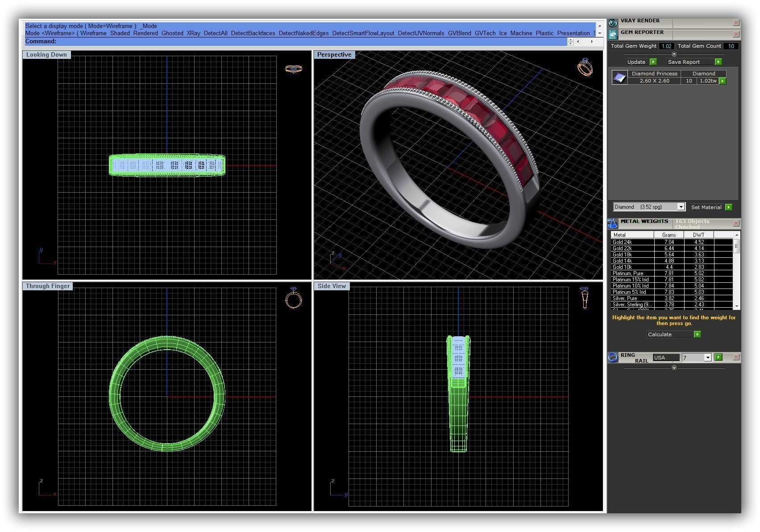Click the USA ring standard field
The width and height of the screenshot is (760, 532).
(666, 358)
